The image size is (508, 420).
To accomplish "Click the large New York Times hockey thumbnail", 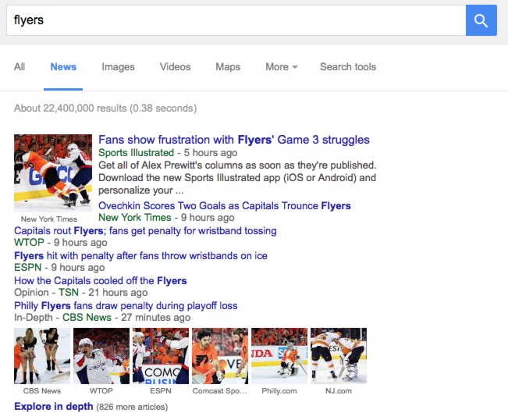I will (53, 173).
